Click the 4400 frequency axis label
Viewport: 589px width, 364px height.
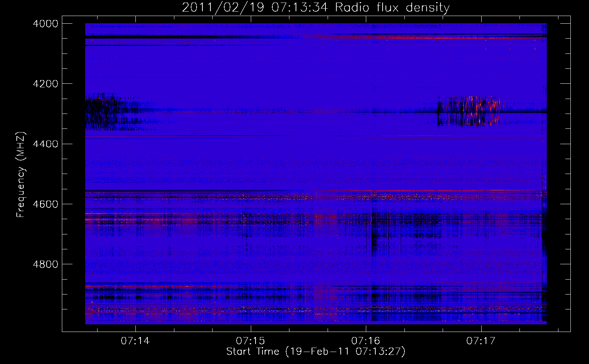pos(45,144)
